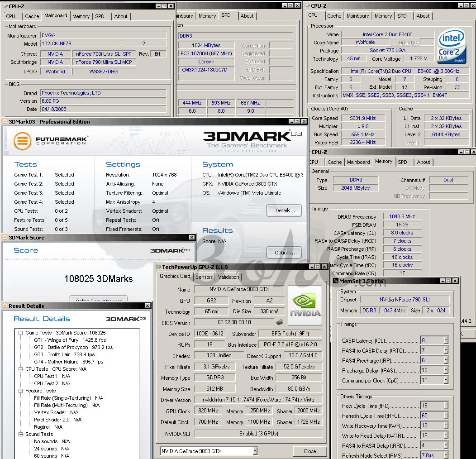The image size is (476, 459).
Task: Click the Options... button in 3DMark03
Action: [284, 253]
